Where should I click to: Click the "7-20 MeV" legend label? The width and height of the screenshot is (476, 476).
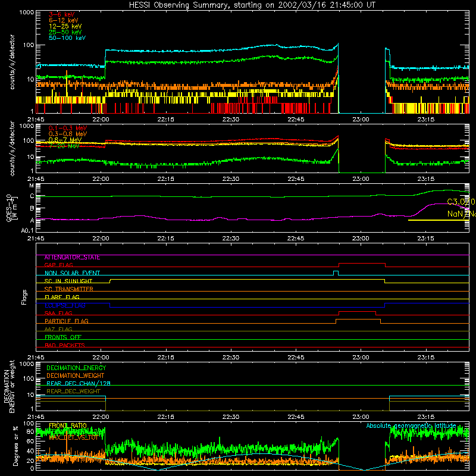[x=64, y=146]
